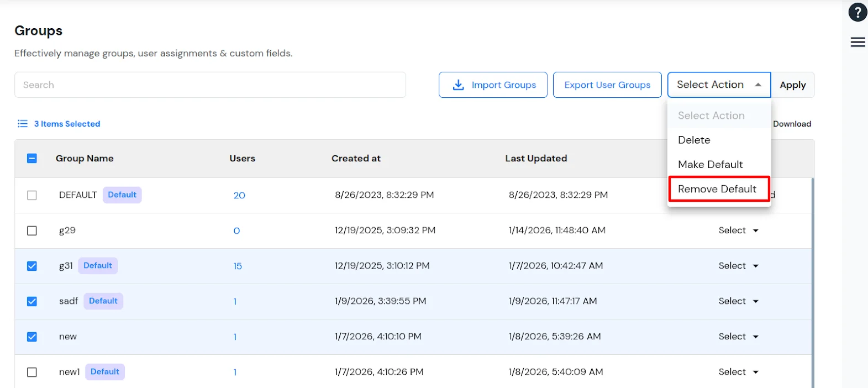
Task: Click the Last Updated column header
Action: 536,159
